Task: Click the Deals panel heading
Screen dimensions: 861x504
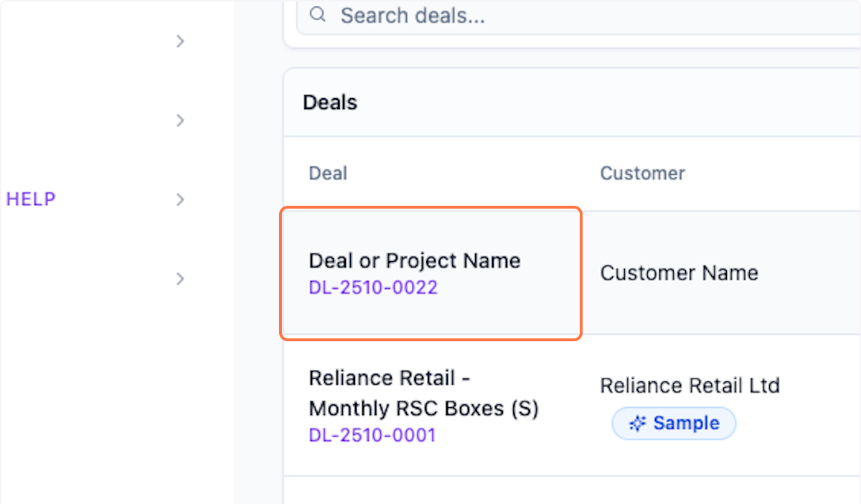Action: pos(330,103)
